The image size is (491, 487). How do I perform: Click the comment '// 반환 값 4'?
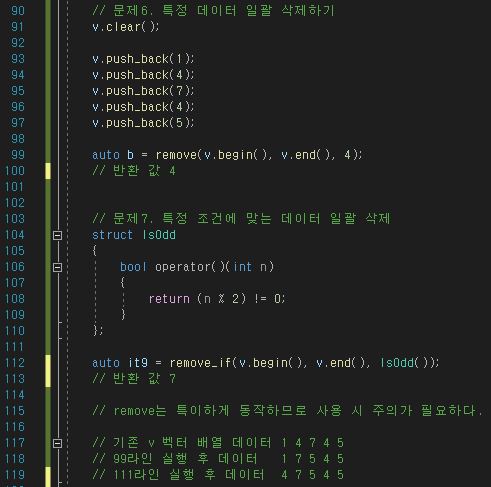(x=134, y=171)
